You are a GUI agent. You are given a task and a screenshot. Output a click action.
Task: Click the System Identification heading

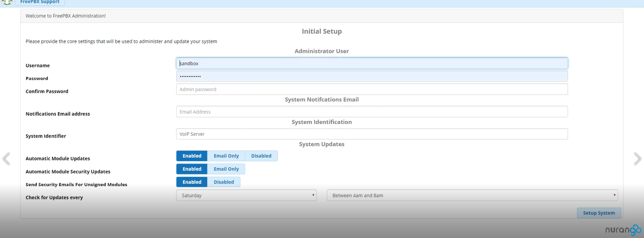pos(322,122)
